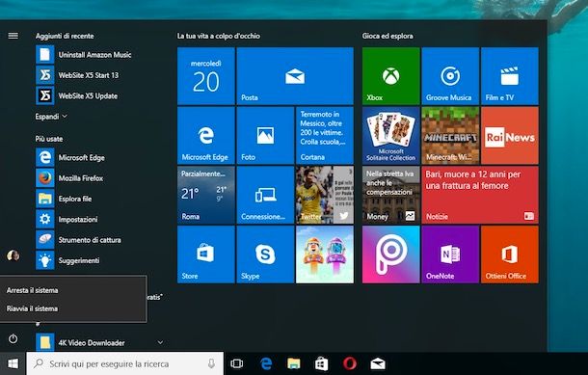Viewport: 588px width, 375px height.
Task: Open the Minecraft tile
Action: pyautogui.click(x=450, y=135)
